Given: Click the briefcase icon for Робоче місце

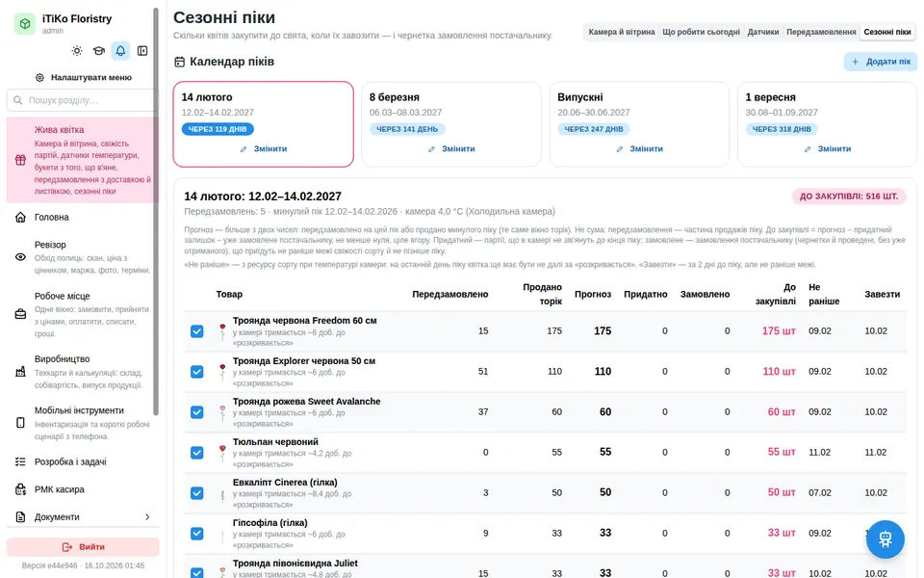Looking at the screenshot, I should tap(20, 314).
